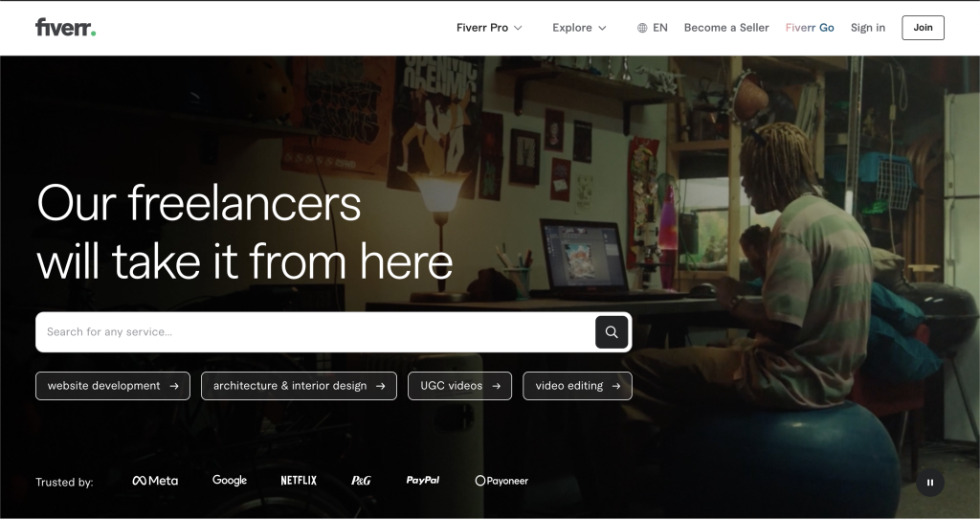The width and height of the screenshot is (980, 520).
Task: Click the Meta logo
Action: (155, 481)
